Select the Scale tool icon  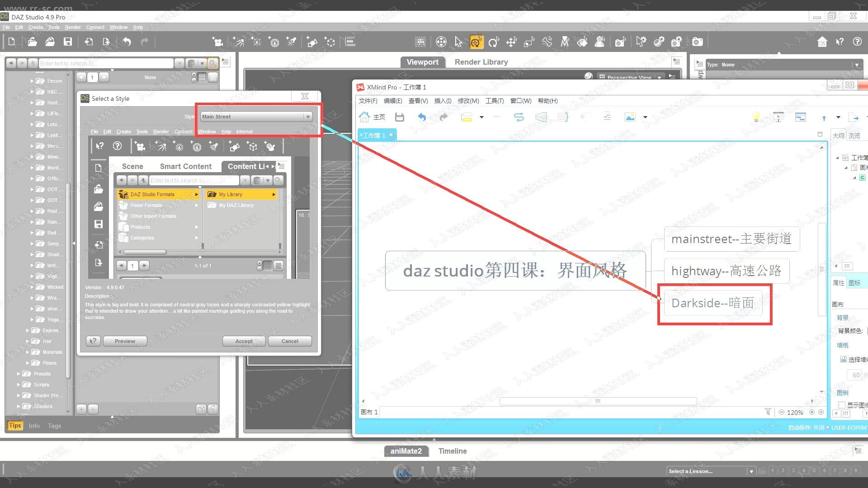[529, 42]
